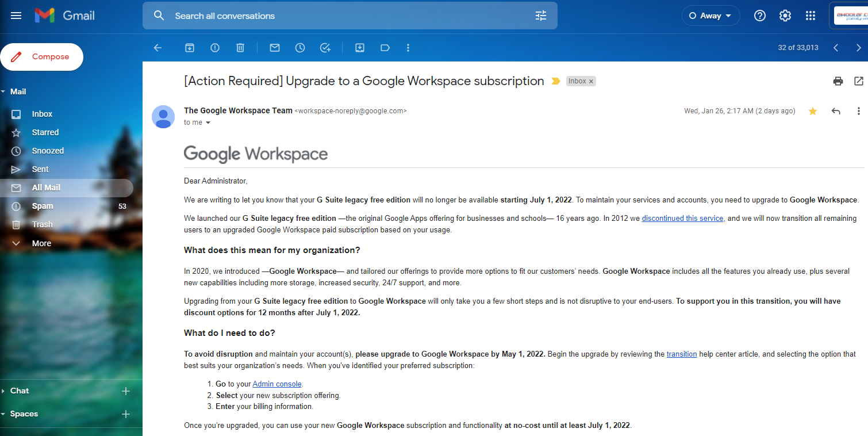Viewport: 868px width, 436px height.
Task: Remove the Inbox label from the email
Action: point(591,82)
